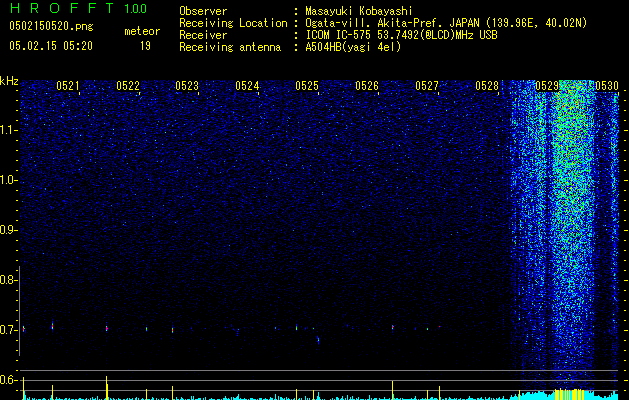Click the Receiving Location label
The width and height of the screenshot is (629, 400).
click(x=233, y=23)
